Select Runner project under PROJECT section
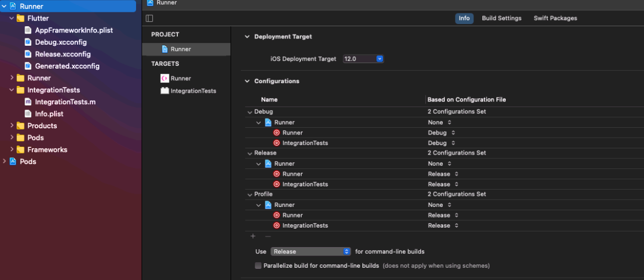644x280 pixels. pos(186,49)
